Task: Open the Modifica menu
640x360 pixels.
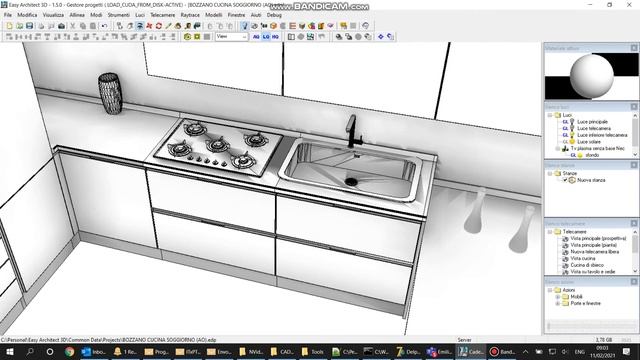Action: [27, 15]
